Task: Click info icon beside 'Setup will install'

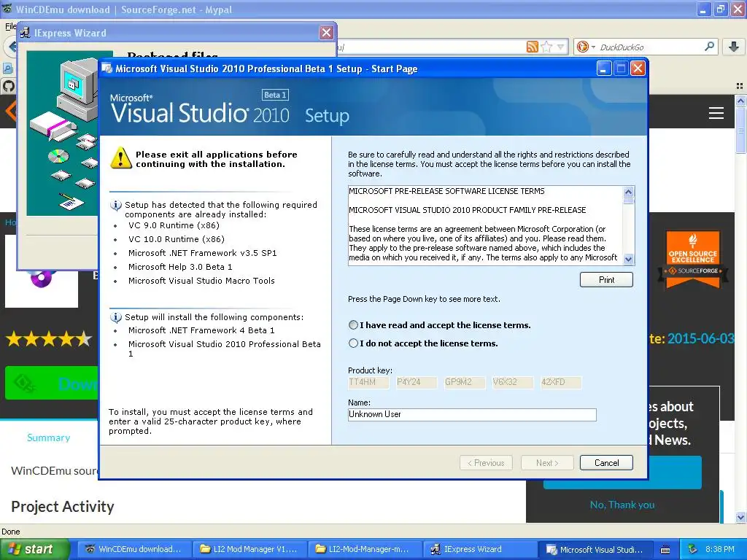Action: click(115, 317)
